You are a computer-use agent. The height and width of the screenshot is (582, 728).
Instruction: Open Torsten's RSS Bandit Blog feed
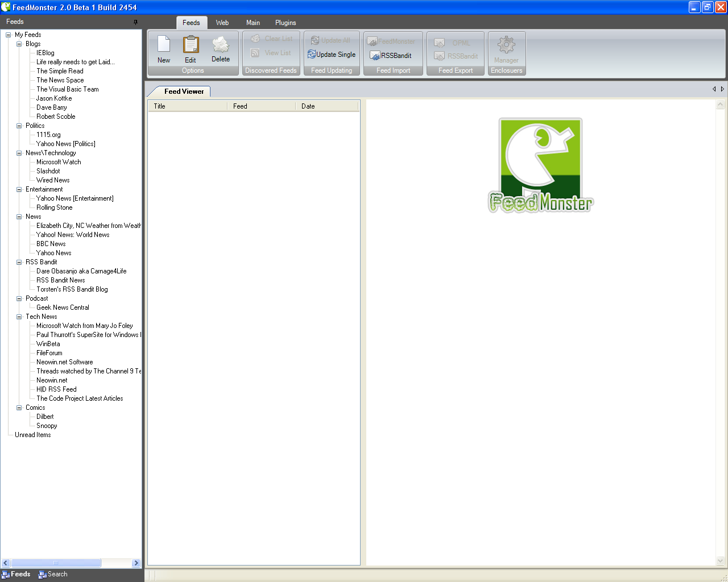(x=72, y=289)
